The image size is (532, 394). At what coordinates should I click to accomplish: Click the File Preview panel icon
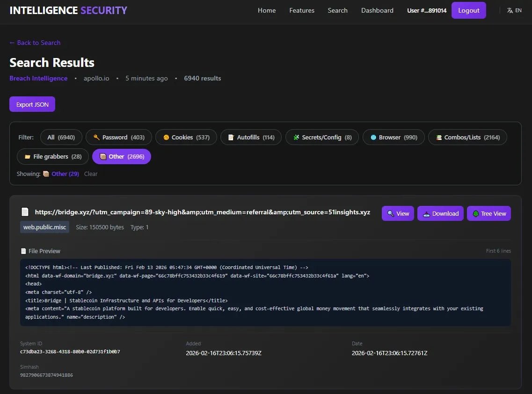pyautogui.click(x=23, y=251)
